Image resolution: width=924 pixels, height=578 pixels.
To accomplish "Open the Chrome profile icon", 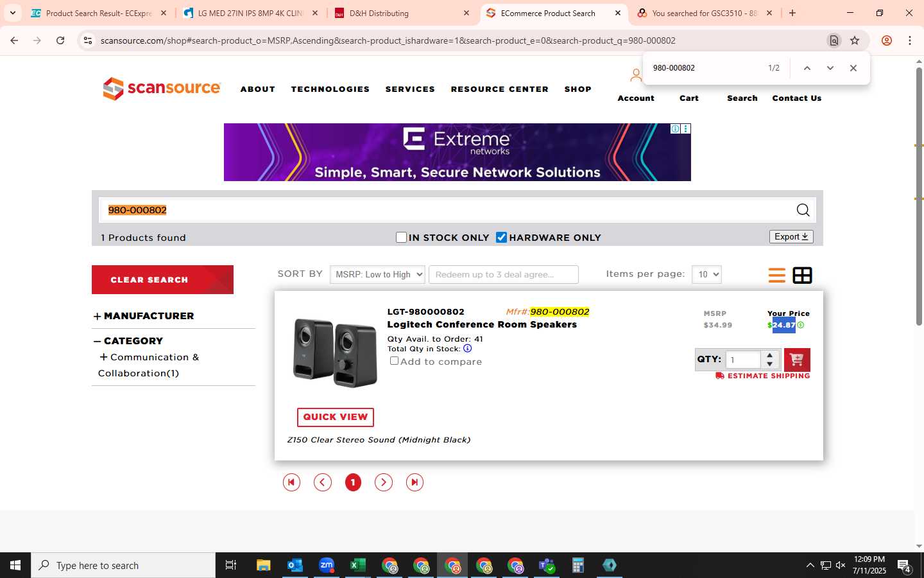I will (x=886, y=40).
